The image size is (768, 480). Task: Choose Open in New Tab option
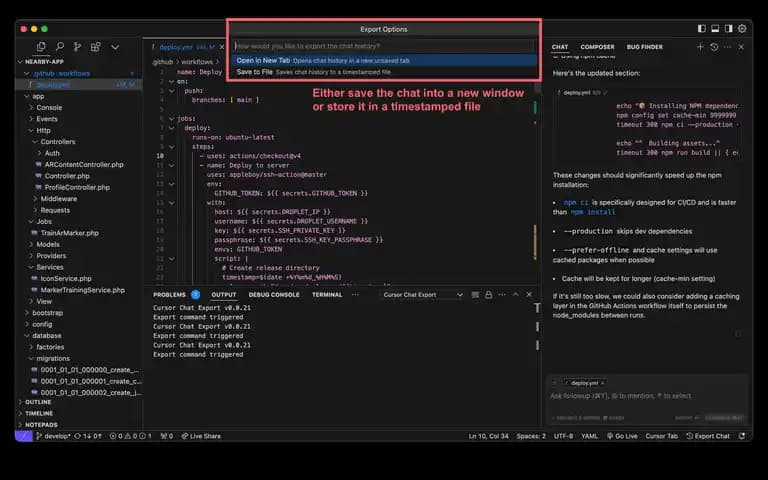(384, 60)
